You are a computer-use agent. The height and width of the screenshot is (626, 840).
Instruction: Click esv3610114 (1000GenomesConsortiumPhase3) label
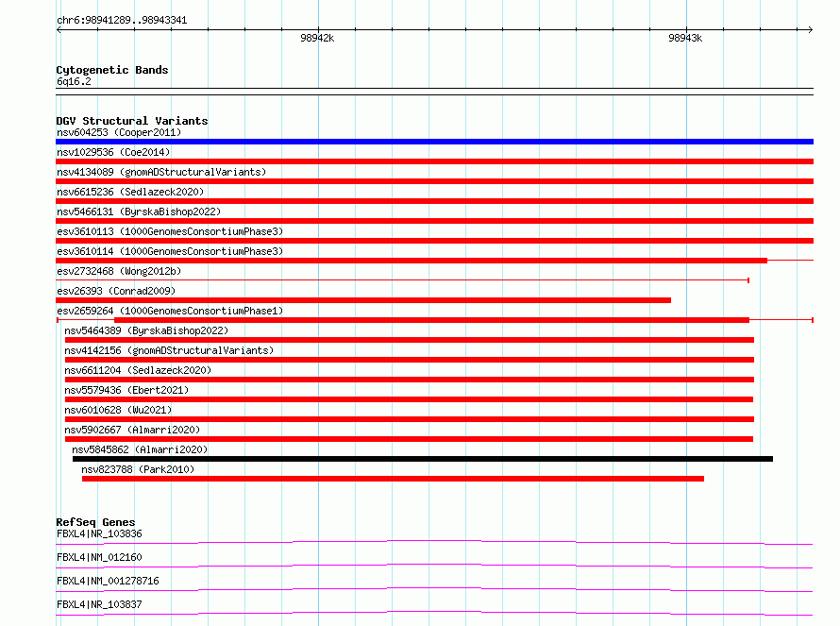pyautogui.click(x=170, y=251)
